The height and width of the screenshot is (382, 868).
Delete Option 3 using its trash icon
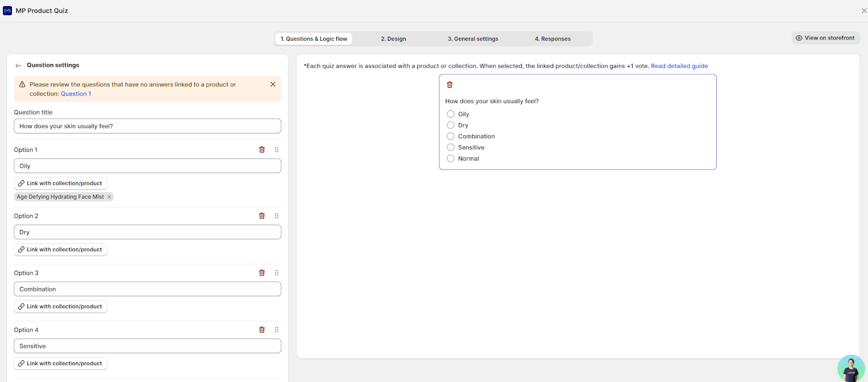pyautogui.click(x=262, y=273)
